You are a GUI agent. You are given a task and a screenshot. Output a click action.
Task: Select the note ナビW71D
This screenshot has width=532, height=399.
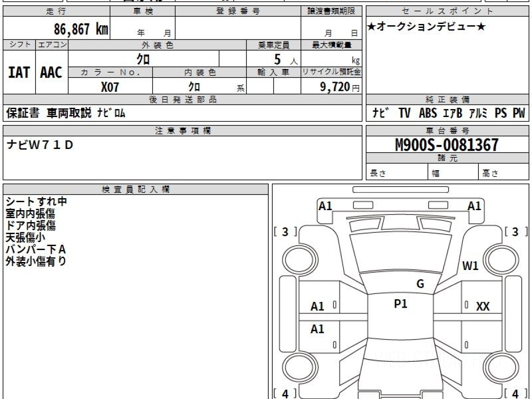point(40,145)
